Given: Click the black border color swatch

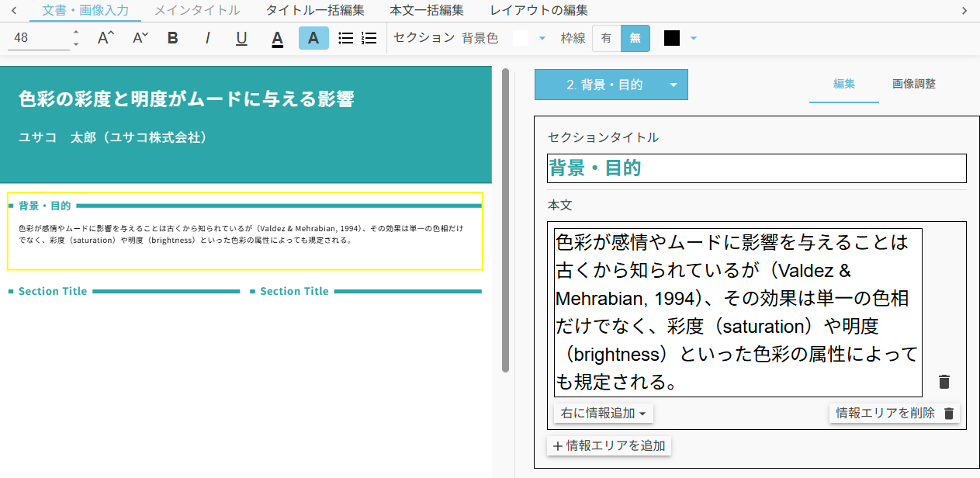Looking at the screenshot, I should tap(672, 38).
